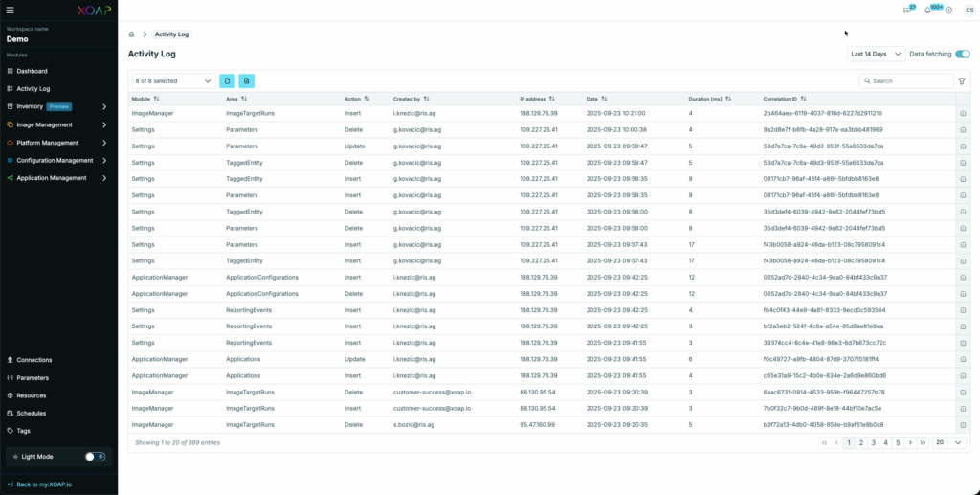Open the notifications bell icon
980x495 pixels.
click(x=927, y=10)
